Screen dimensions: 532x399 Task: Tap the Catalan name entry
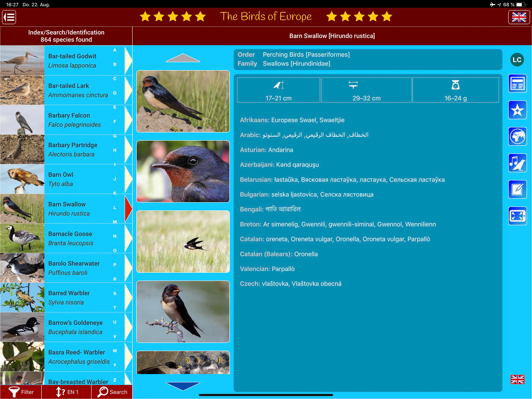point(335,239)
